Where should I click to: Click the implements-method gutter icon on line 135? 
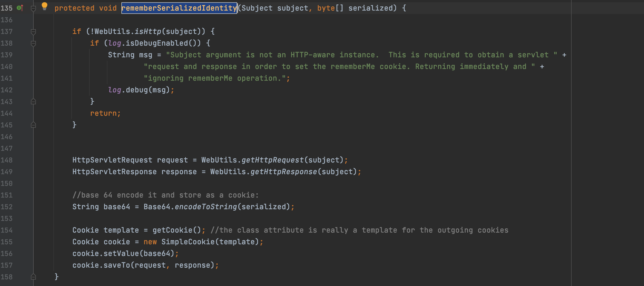click(20, 8)
